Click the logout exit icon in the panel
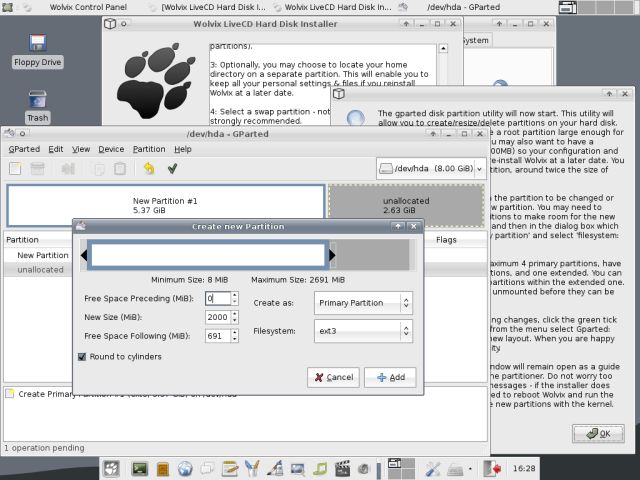Screen dimensions: 640x480 click(491, 468)
